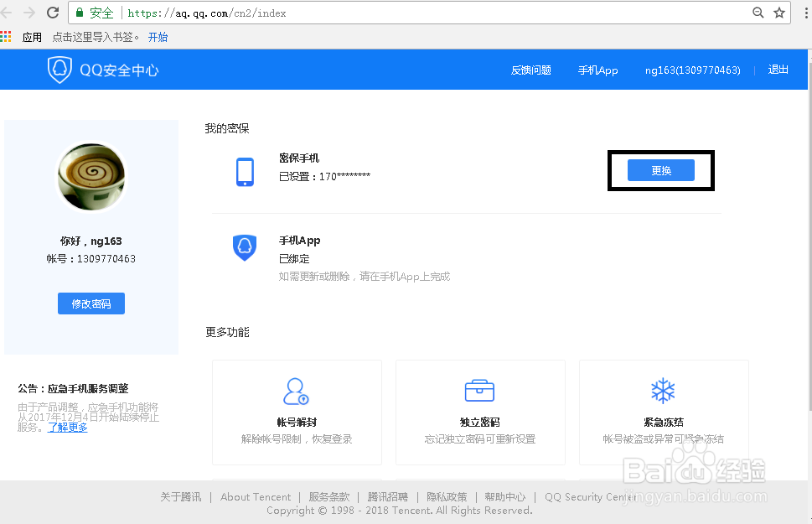Click the 更换 button for 密保手机
This screenshot has height=524, width=812.
pyautogui.click(x=661, y=170)
